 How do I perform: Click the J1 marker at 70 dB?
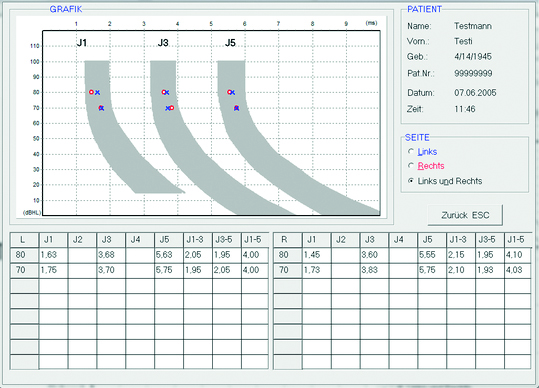101,108
